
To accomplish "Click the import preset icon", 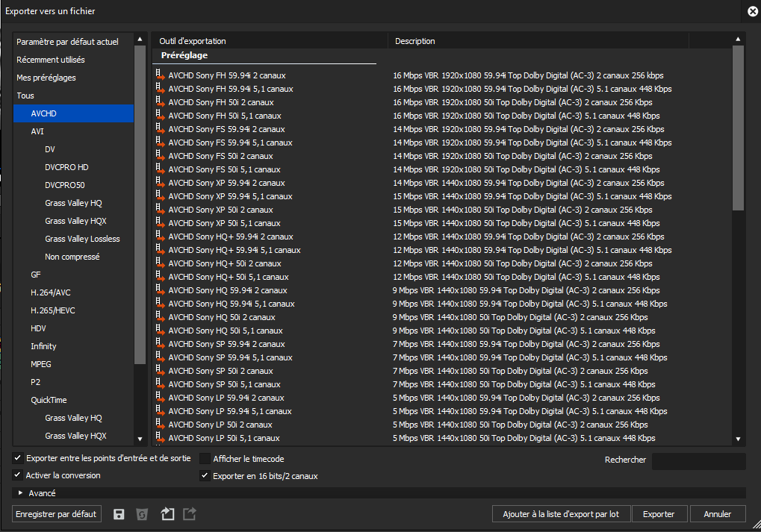I will (167, 513).
